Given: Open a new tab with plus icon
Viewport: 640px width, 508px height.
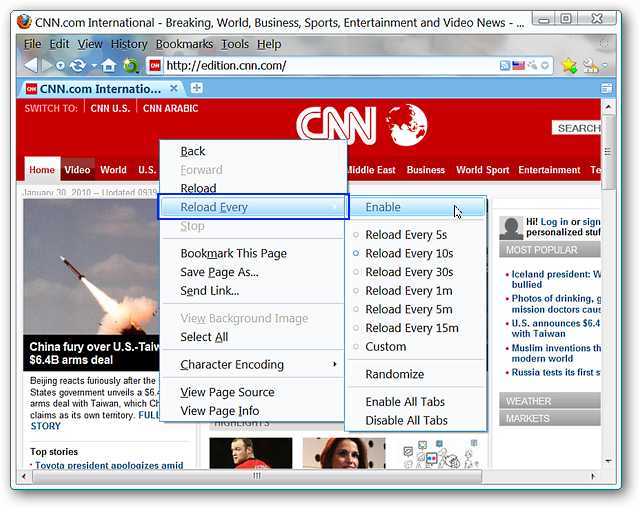Looking at the screenshot, I should click(197, 88).
